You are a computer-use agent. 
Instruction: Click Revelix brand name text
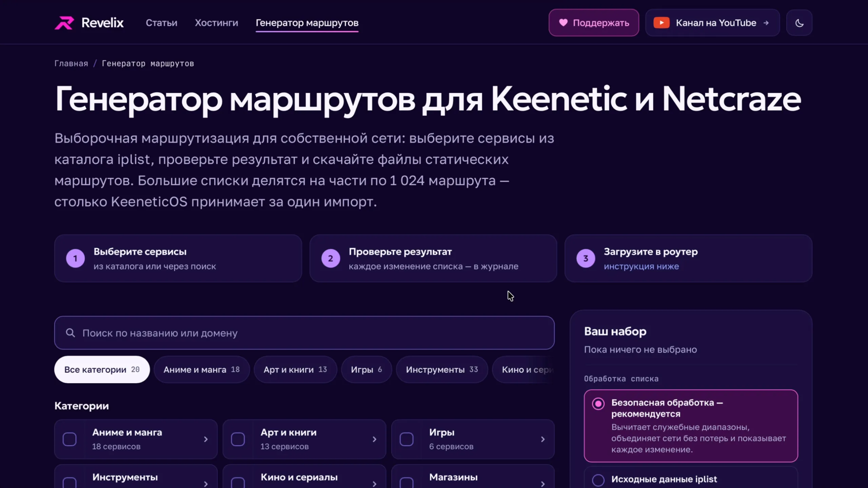pyautogui.click(x=102, y=23)
